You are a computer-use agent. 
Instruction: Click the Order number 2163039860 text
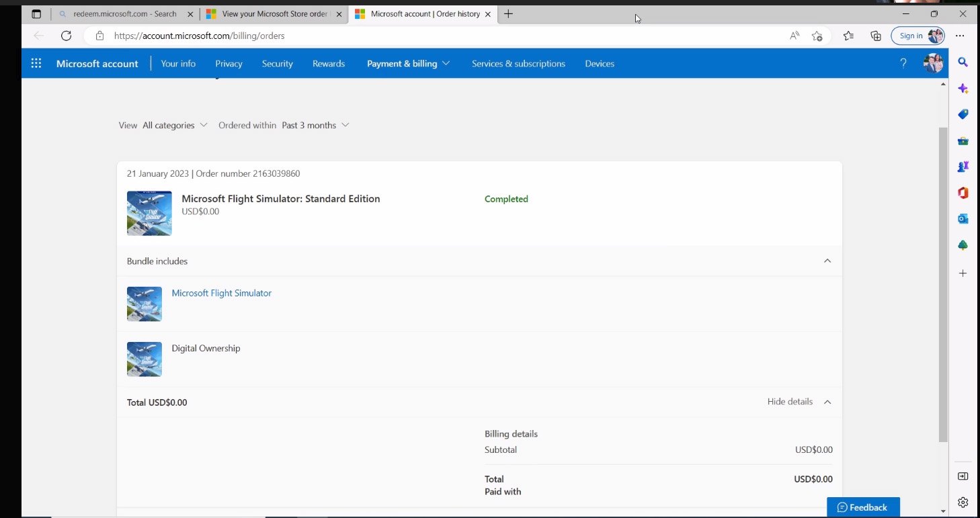tap(248, 173)
